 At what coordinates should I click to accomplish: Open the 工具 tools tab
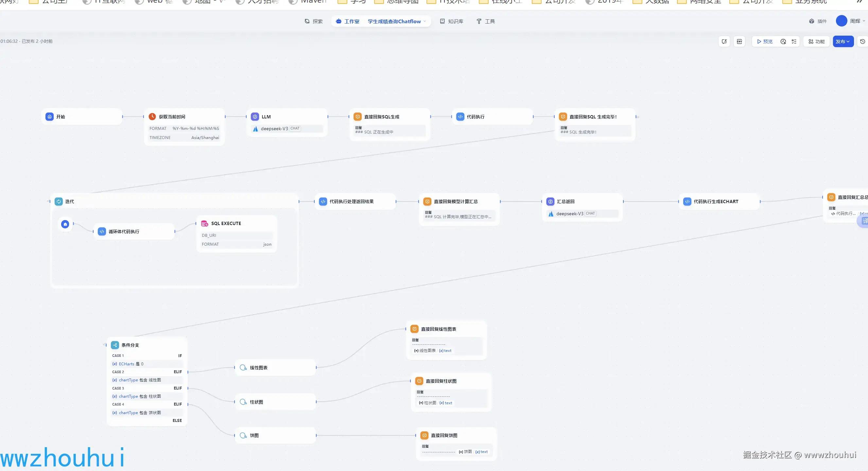pyautogui.click(x=486, y=21)
